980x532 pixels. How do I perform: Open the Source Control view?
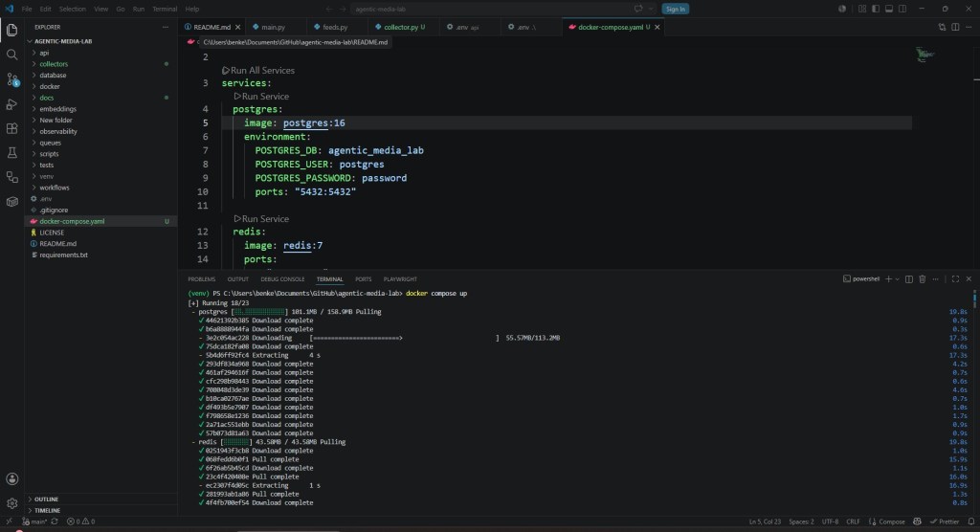point(11,79)
